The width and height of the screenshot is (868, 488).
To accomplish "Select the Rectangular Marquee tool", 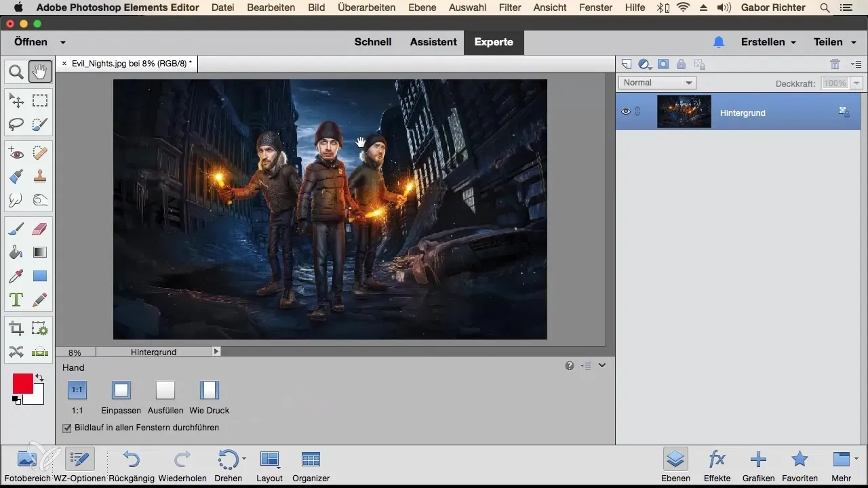I will [40, 101].
